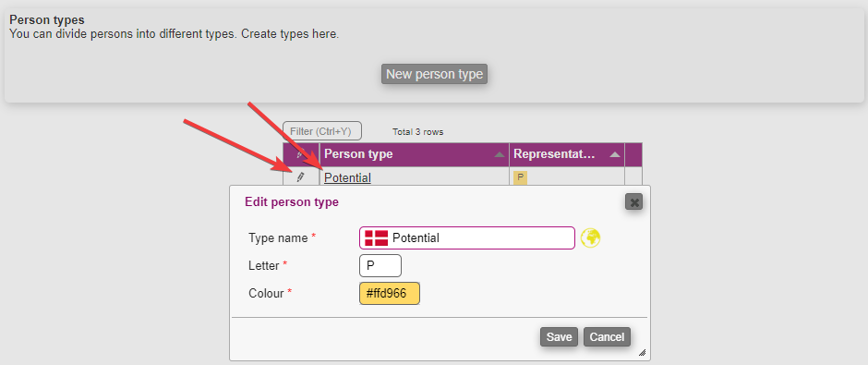Image resolution: width=868 pixels, height=365 pixels.
Task: Click the yellow P representation badge
Action: click(x=521, y=177)
